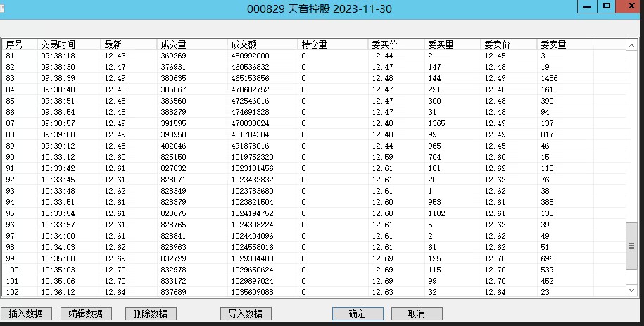This screenshot has width=644, height=326.
Task: Sort by the 交易时间 column header
Action: tap(69, 44)
